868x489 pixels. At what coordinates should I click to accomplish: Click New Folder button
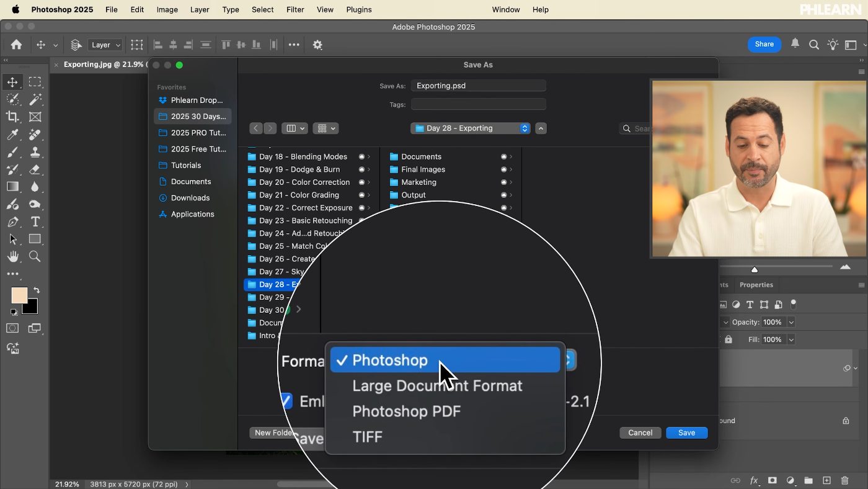(273, 433)
